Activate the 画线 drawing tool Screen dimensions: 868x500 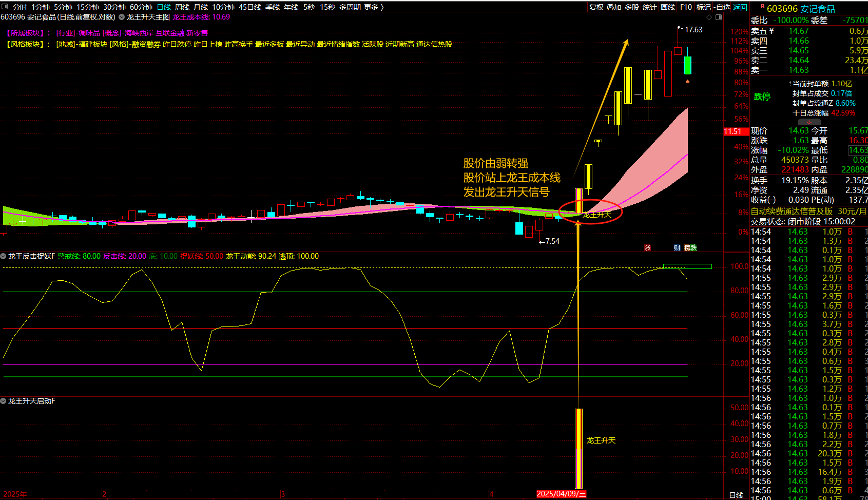[x=668, y=7]
